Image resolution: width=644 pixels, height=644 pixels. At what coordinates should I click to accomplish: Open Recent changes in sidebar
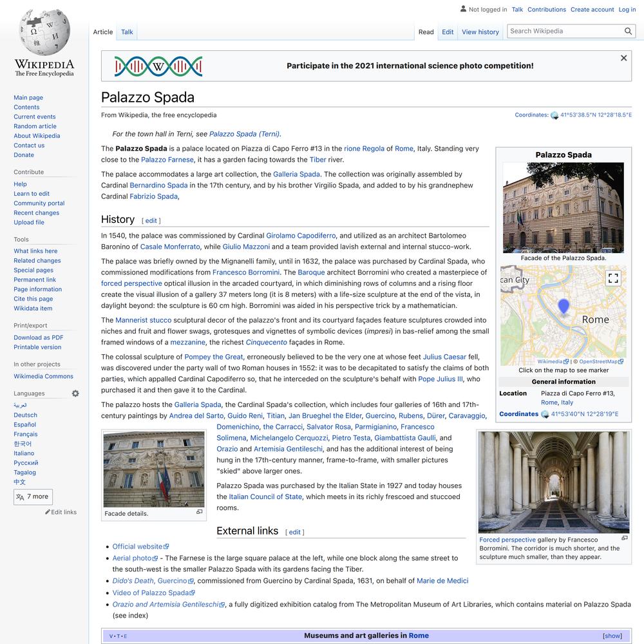tap(36, 213)
